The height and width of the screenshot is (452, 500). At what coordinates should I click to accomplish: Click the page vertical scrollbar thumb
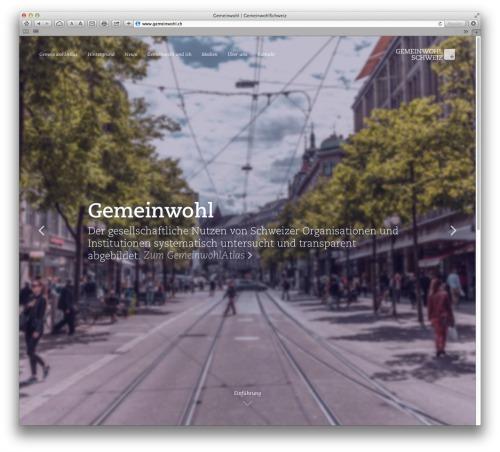[478, 133]
